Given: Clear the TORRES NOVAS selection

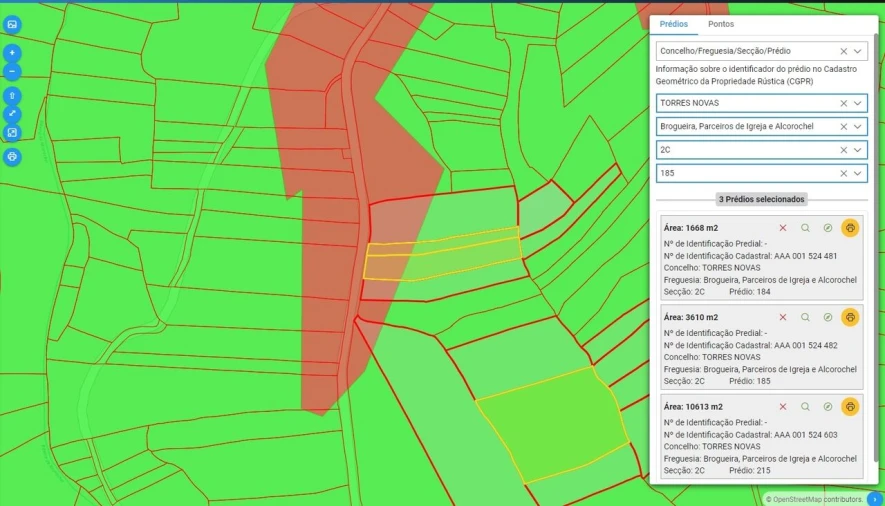Looking at the screenshot, I should [843, 103].
